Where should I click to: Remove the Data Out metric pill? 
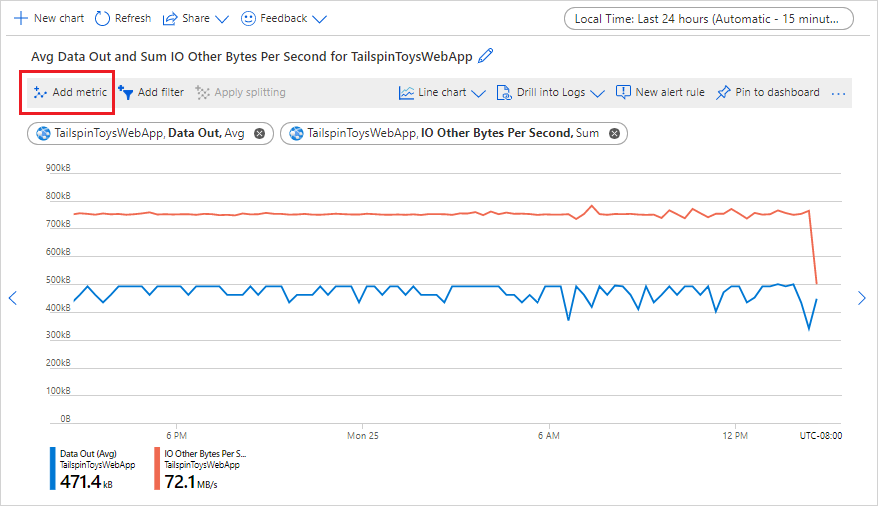pos(259,133)
